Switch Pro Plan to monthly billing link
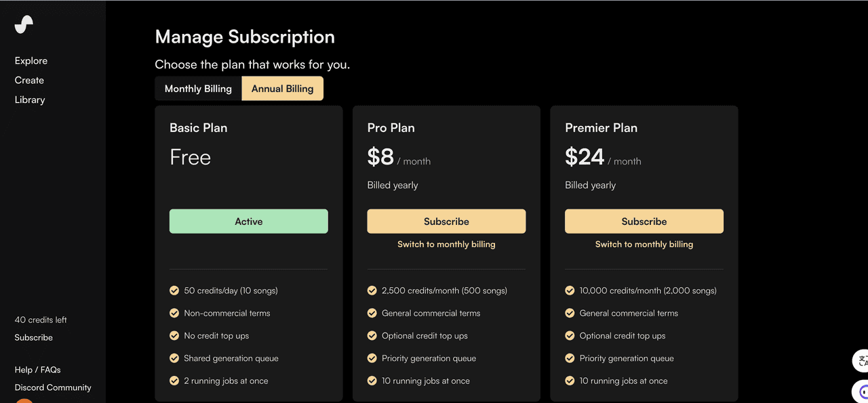 [446, 245]
